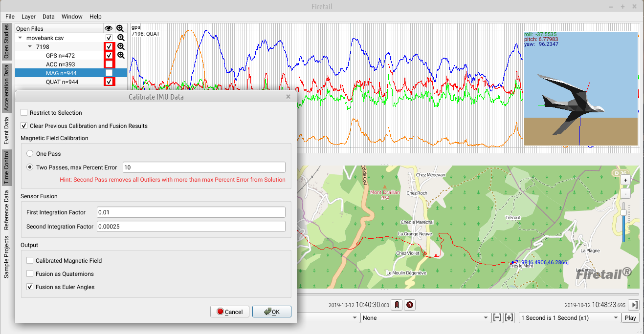644x334 pixels.
Task: Cancel the Calibrate IMU dialog
Action: point(230,312)
